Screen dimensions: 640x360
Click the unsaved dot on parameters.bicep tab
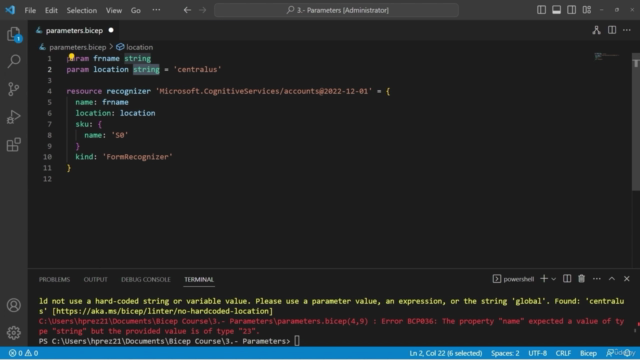click(111, 30)
